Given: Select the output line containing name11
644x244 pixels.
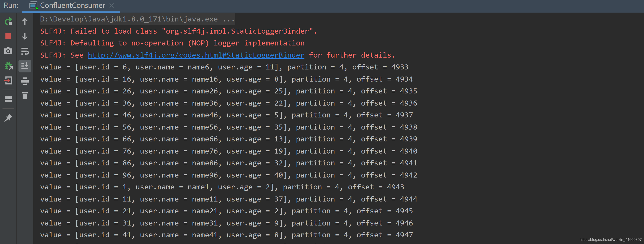Looking at the screenshot, I should (228, 199).
